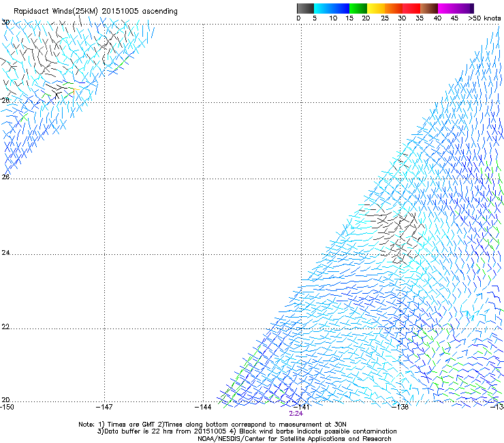This screenshot has width=504, height=443.
Task: Click the '>50 knots' legend label
Action: tap(484, 18)
